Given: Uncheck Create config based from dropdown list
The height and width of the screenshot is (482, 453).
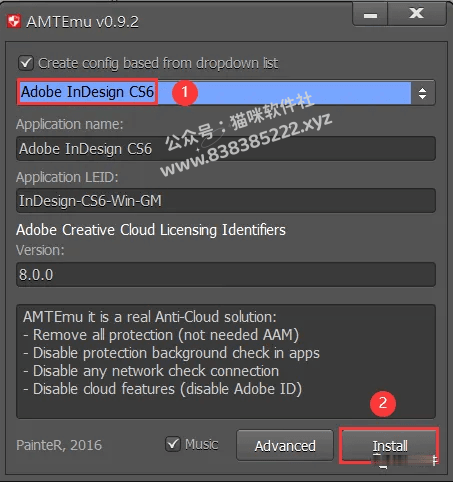Looking at the screenshot, I should click(x=26, y=63).
